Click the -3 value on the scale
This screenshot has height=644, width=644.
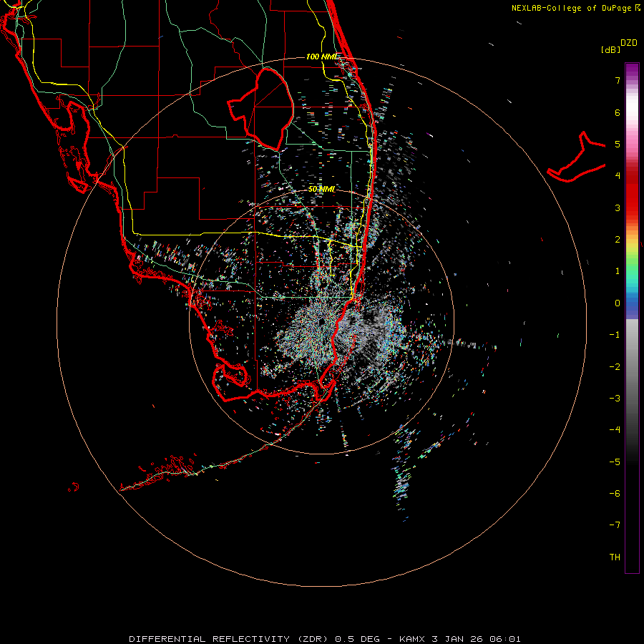click(615, 399)
